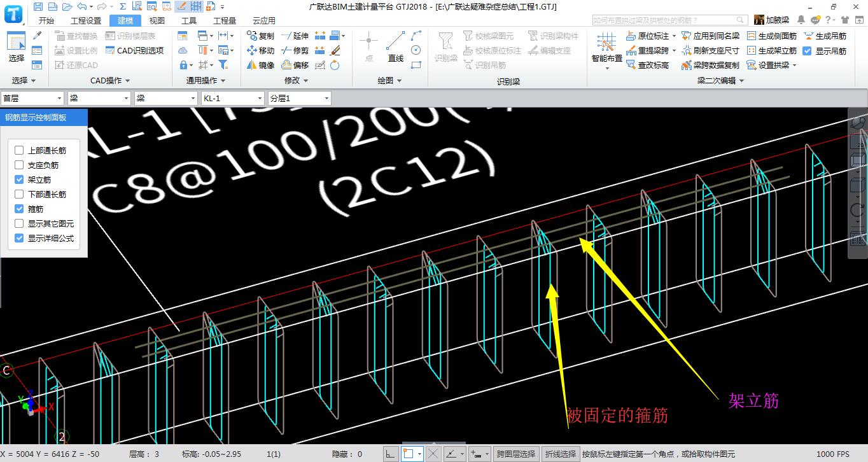
Task: Click the rotate icon in modify group
Action: pyautogui.click(x=335, y=65)
